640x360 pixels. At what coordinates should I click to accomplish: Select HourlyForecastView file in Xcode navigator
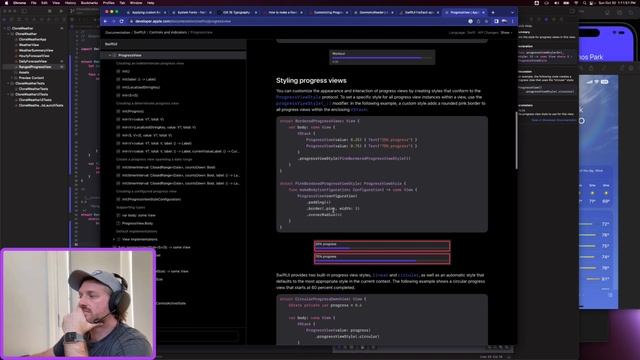tap(34, 56)
